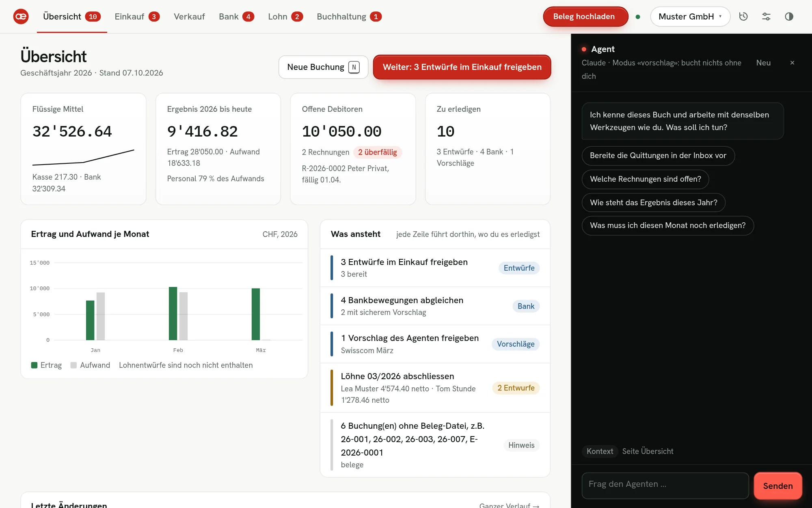Click the Beleg hochladen button
812x508 pixels.
(585, 17)
